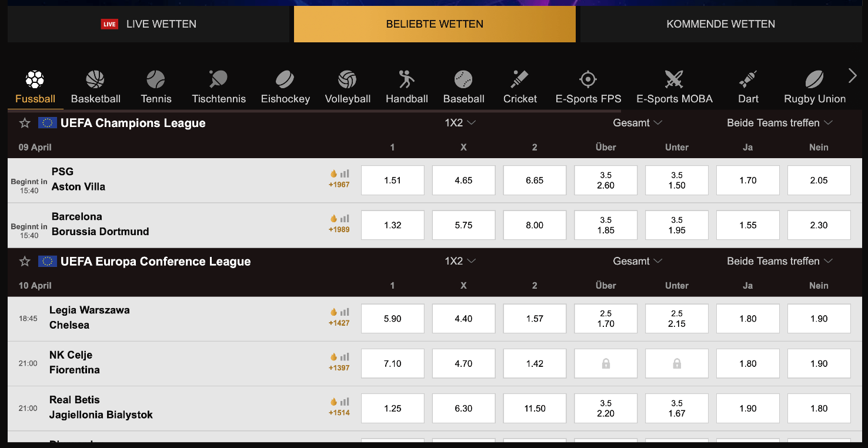Open the KOMMENDE WETTEN tab
Screen dimensions: 868x448
pyautogui.click(x=722, y=24)
